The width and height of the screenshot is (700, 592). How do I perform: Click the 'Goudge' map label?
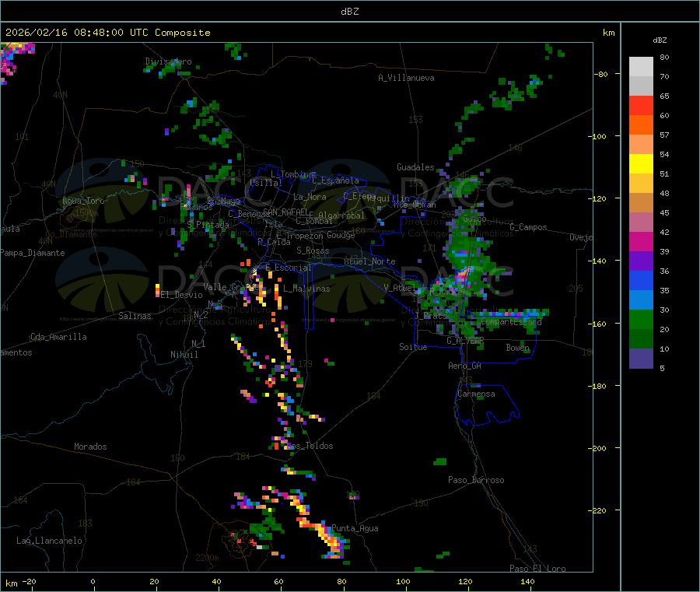(341, 235)
